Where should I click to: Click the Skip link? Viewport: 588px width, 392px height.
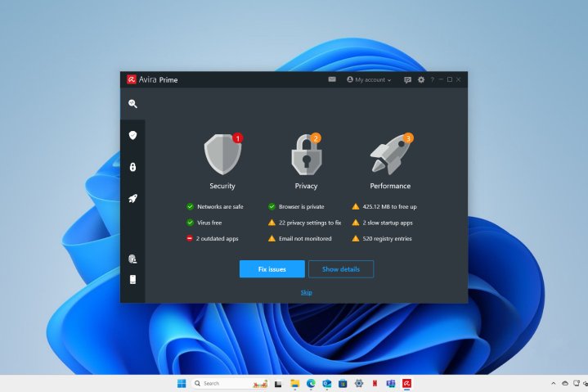[306, 292]
